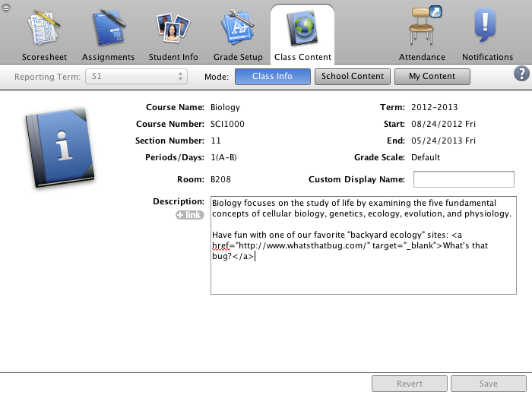Open the Assignments notebook icon

tap(109, 28)
